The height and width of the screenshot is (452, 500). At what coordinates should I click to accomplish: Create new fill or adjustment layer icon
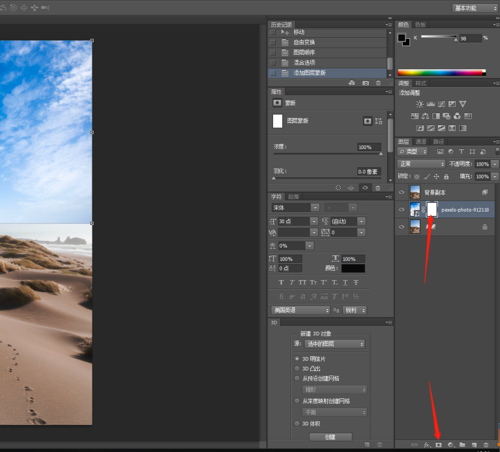tap(451, 445)
